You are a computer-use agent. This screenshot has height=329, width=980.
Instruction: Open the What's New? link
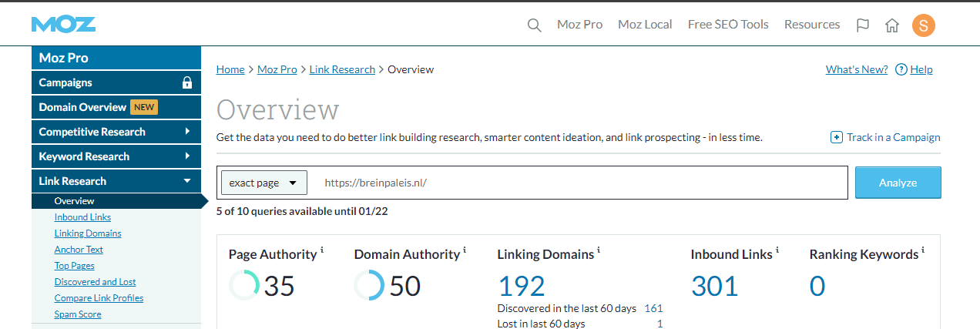coord(856,69)
